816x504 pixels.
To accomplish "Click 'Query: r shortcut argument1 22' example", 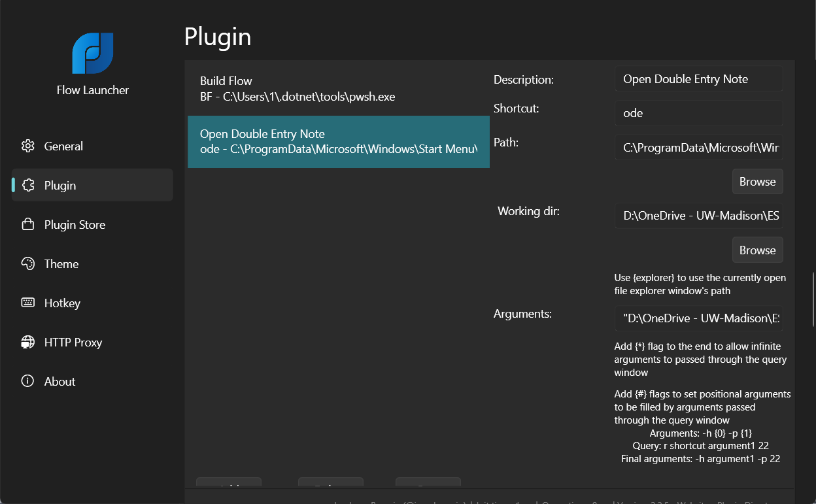I will pos(701,446).
